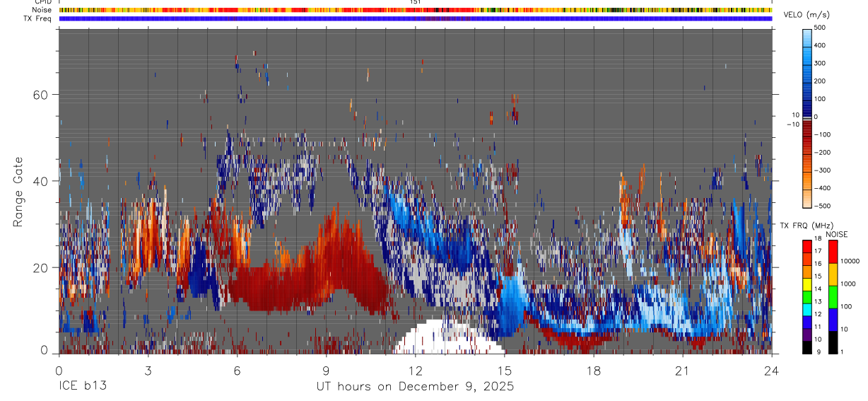The height and width of the screenshot is (401, 868).
Task: Click the red segment of TX FRQ colorbar
Action: point(807,247)
